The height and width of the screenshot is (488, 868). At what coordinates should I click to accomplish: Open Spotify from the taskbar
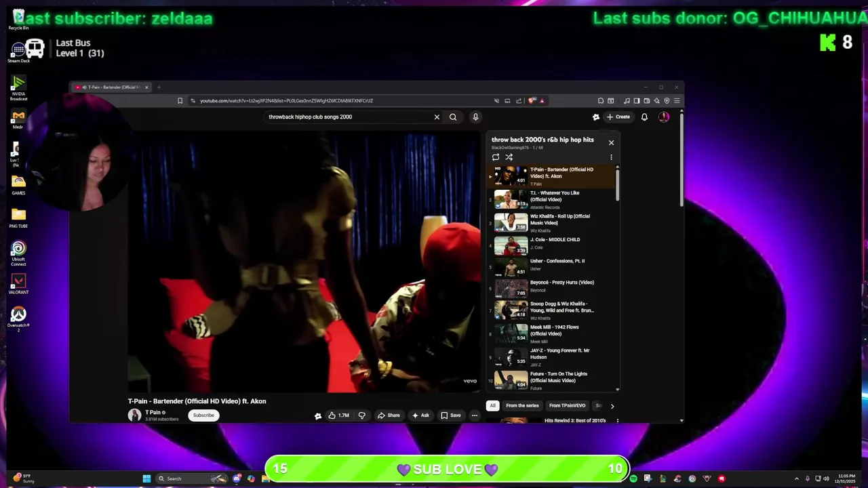[633, 479]
